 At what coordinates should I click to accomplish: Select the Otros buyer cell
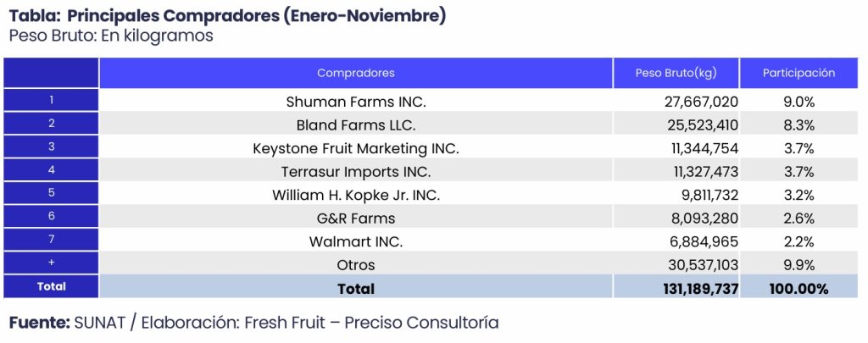click(x=356, y=265)
